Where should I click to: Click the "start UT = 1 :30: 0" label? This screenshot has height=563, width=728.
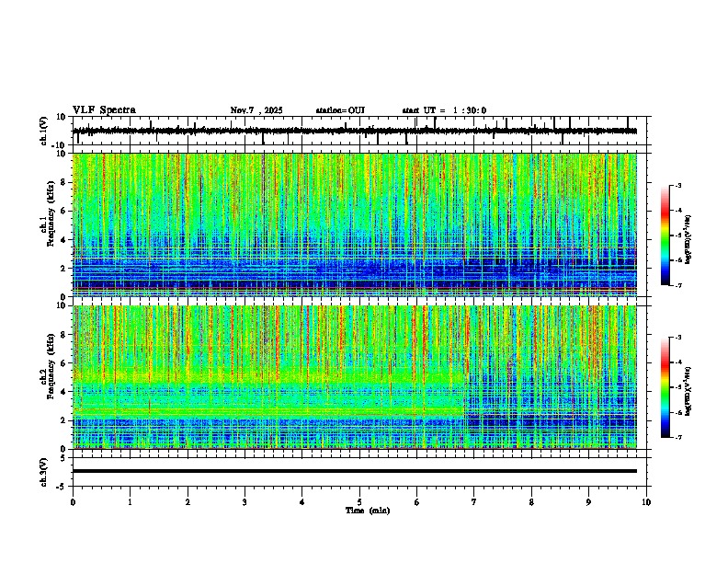[x=444, y=110]
